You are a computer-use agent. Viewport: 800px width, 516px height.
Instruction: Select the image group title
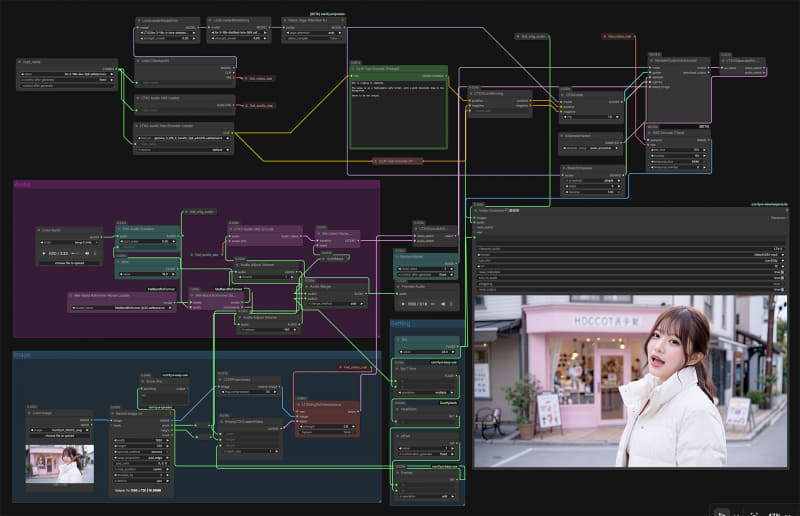(22, 355)
